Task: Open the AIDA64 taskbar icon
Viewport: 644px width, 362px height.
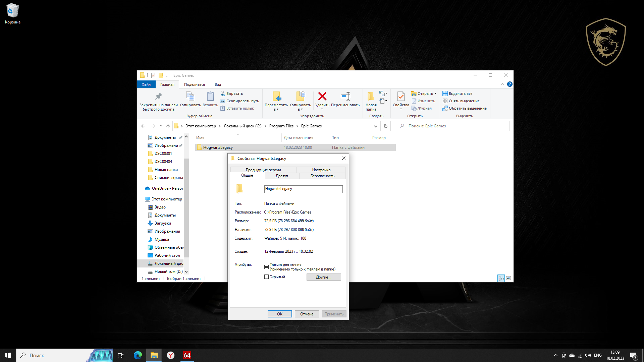Action: 187,355
